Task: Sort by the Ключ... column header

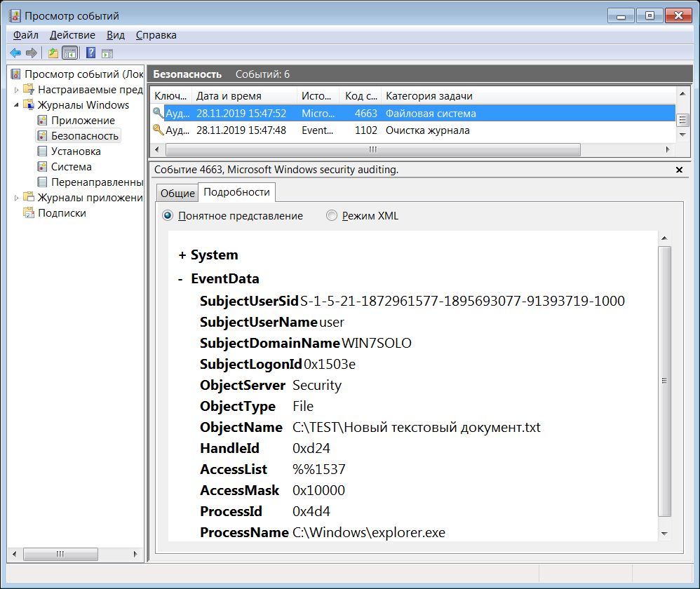Action: pyautogui.click(x=171, y=96)
